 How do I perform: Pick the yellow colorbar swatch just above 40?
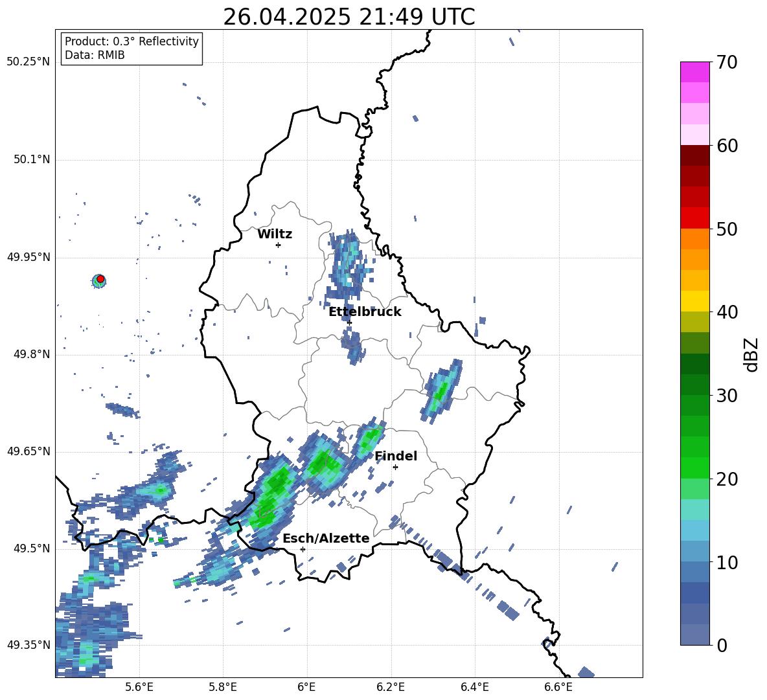(x=694, y=300)
